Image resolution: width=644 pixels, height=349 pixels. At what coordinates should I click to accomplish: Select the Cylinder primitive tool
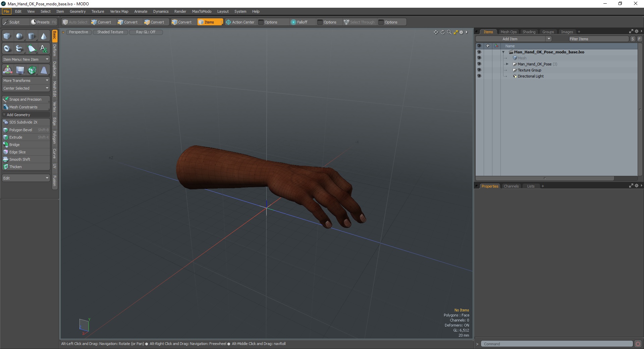pos(32,36)
